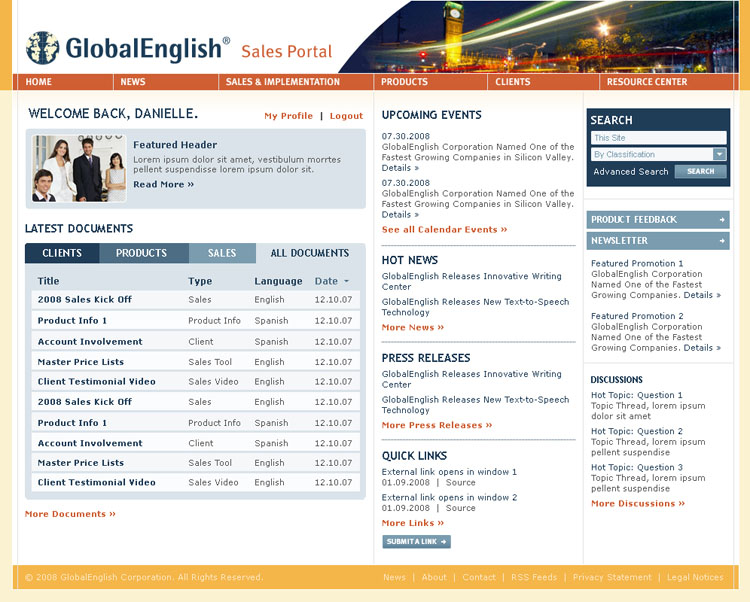Image resolution: width=750 pixels, height=602 pixels.
Task: Switch to the Clients documents tab
Action: (62, 253)
